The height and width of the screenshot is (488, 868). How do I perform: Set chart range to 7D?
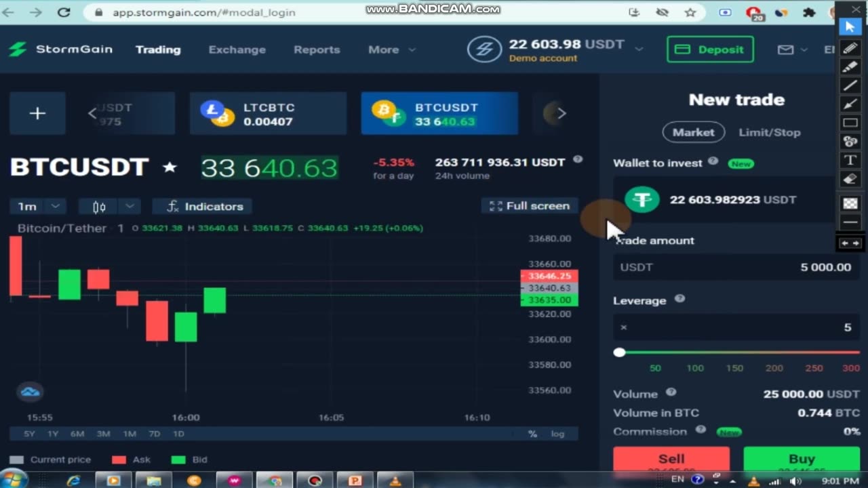pos(155,434)
